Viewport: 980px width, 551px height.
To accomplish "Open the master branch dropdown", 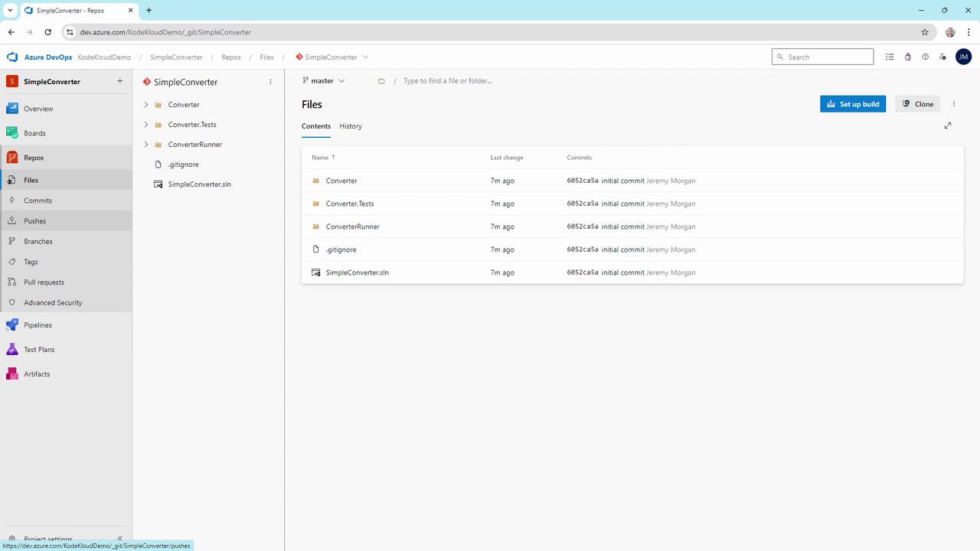I will point(324,80).
